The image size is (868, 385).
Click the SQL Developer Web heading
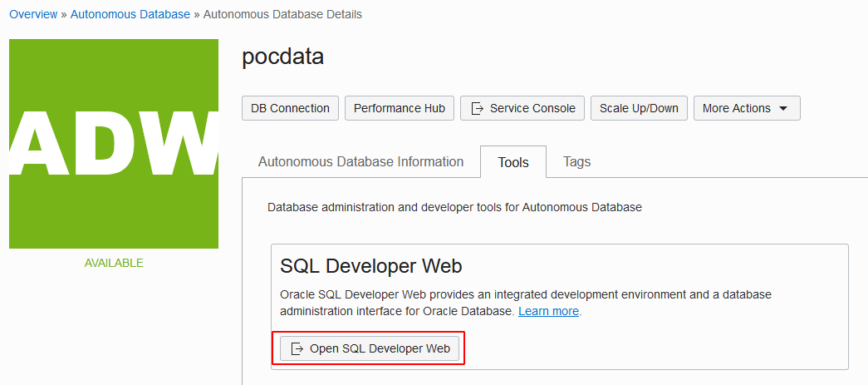[x=371, y=266]
